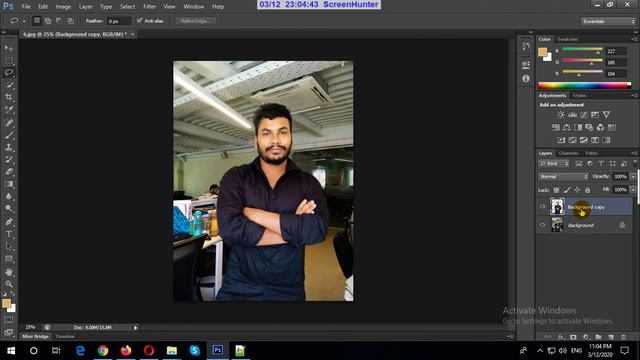Create a new layer icon

tap(611, 337)
